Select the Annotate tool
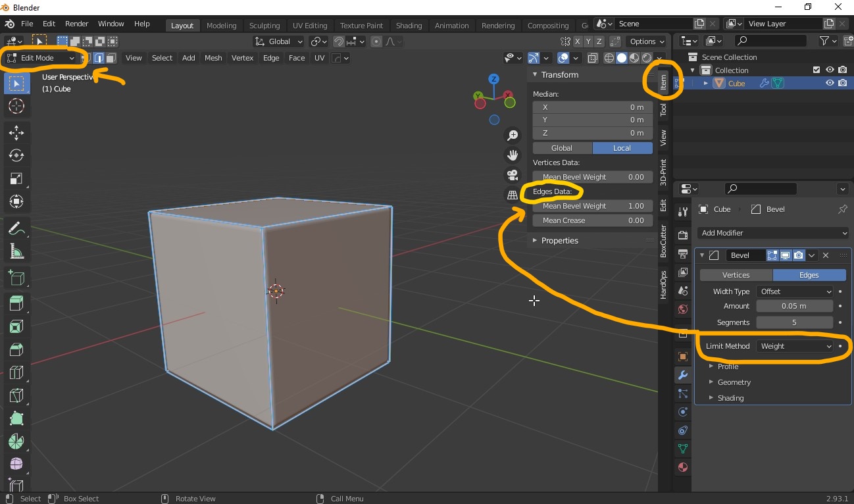The width and height of the screenshot is (854, 504). [x=16, y=228]
